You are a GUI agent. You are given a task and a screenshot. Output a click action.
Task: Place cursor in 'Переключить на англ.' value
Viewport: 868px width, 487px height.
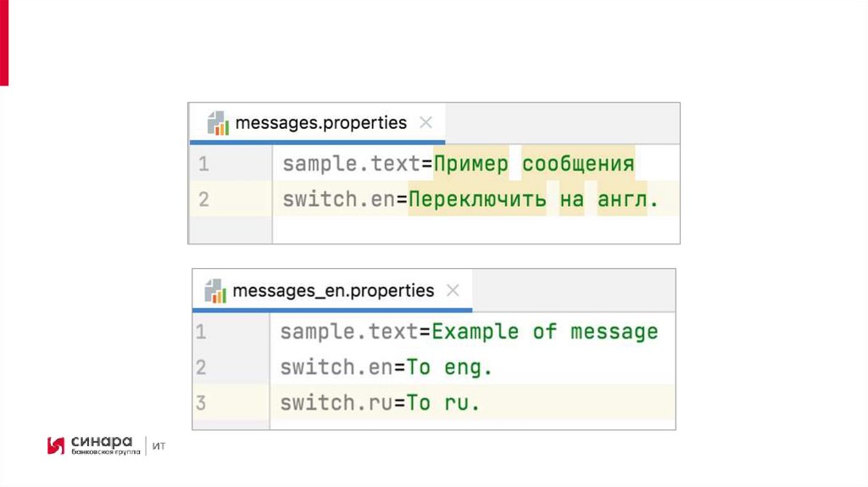click(x=534, y=200)
